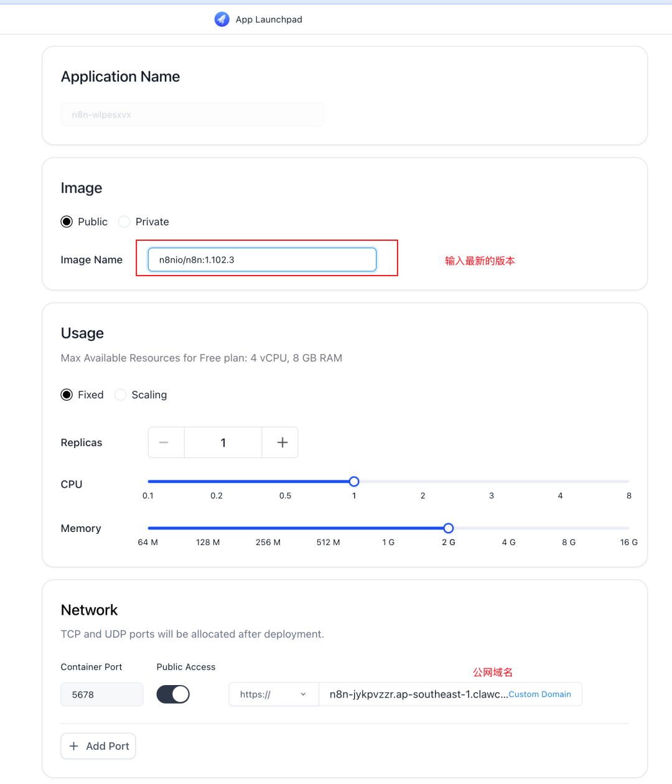Screen dimensions: 672x784
Task: Select the Private image option
Action: pos(124,222)
